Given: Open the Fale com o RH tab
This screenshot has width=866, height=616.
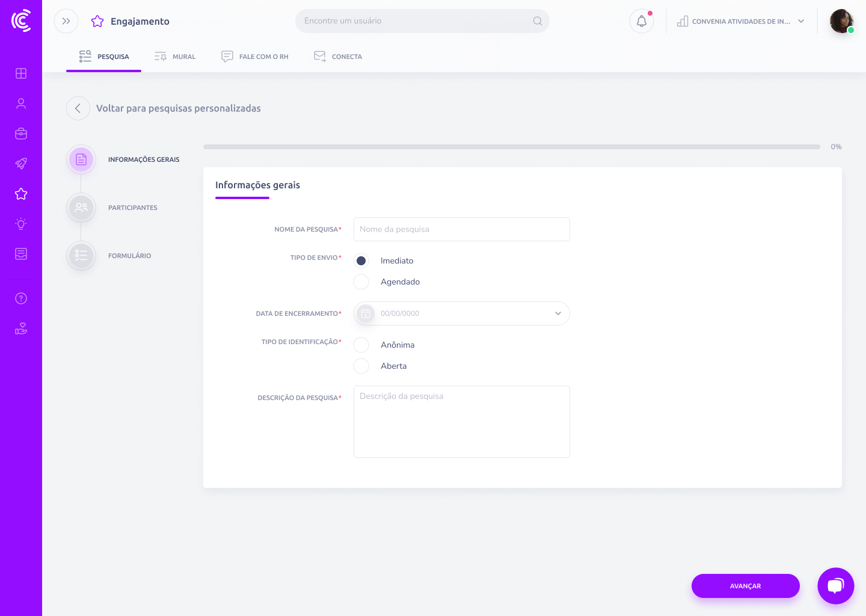Looking at the screenshot, I should point(255,57).
